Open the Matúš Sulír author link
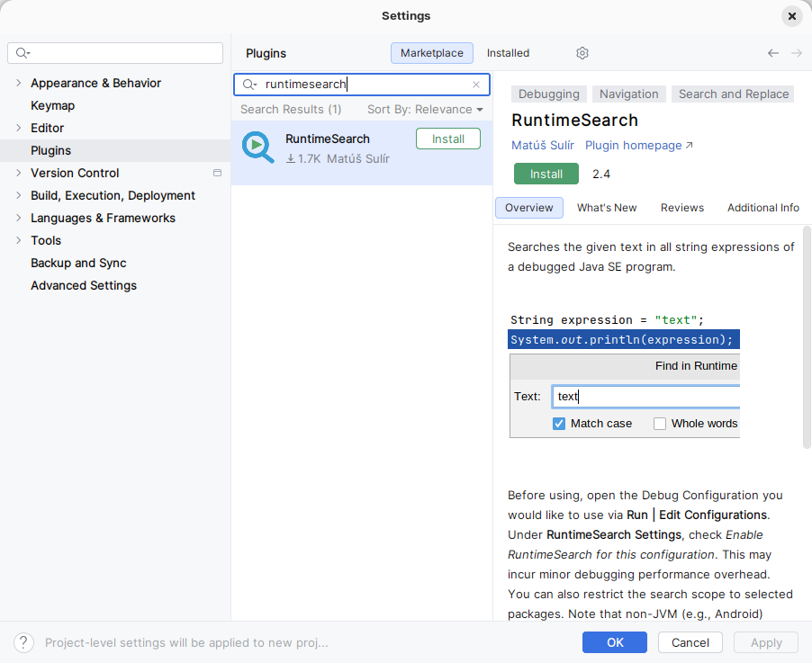Image resolution: width=812 pixels, height=663 pixels. 543,146
